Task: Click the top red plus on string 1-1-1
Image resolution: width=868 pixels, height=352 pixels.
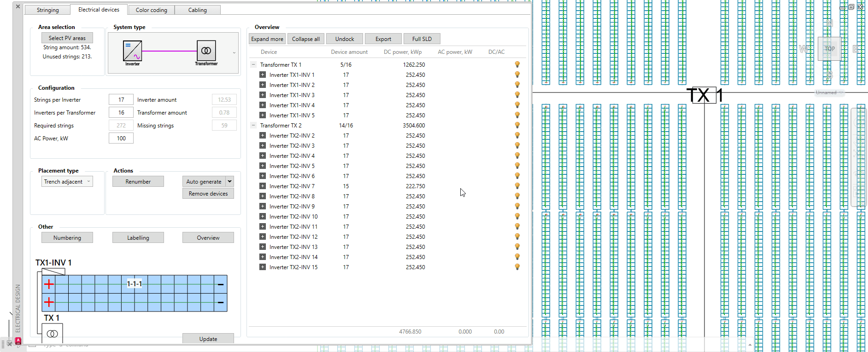Action: [49, 284]
